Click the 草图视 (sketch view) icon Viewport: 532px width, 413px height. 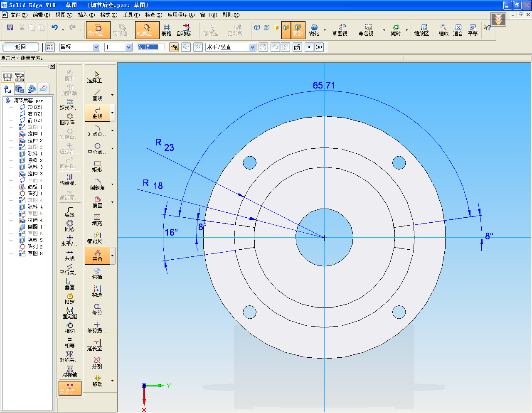point(342,30)
